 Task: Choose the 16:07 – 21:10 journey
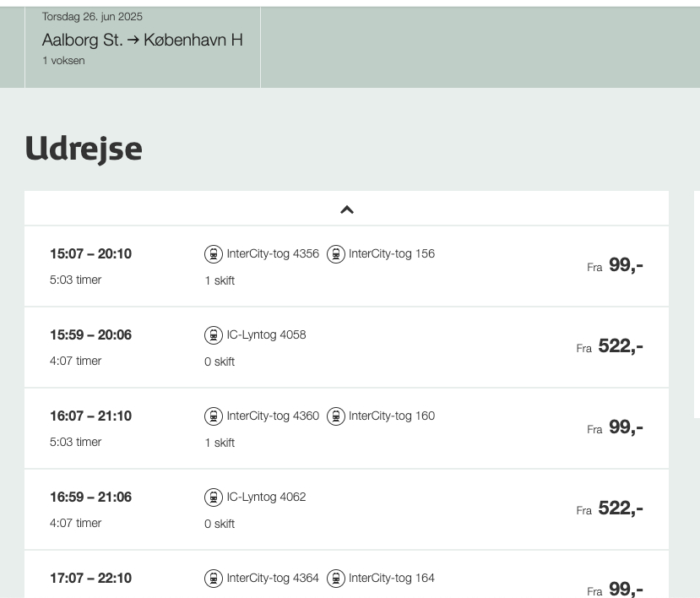pos(91,416)
